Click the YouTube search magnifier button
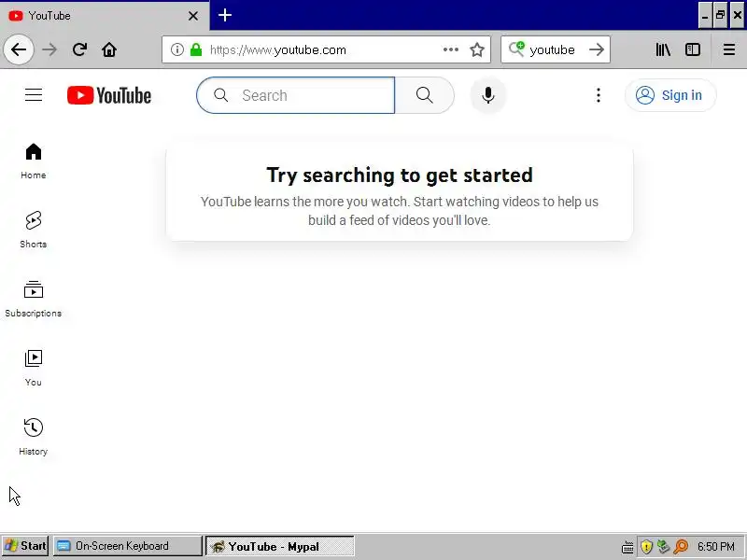747x560 pixels. pos(425,95)
